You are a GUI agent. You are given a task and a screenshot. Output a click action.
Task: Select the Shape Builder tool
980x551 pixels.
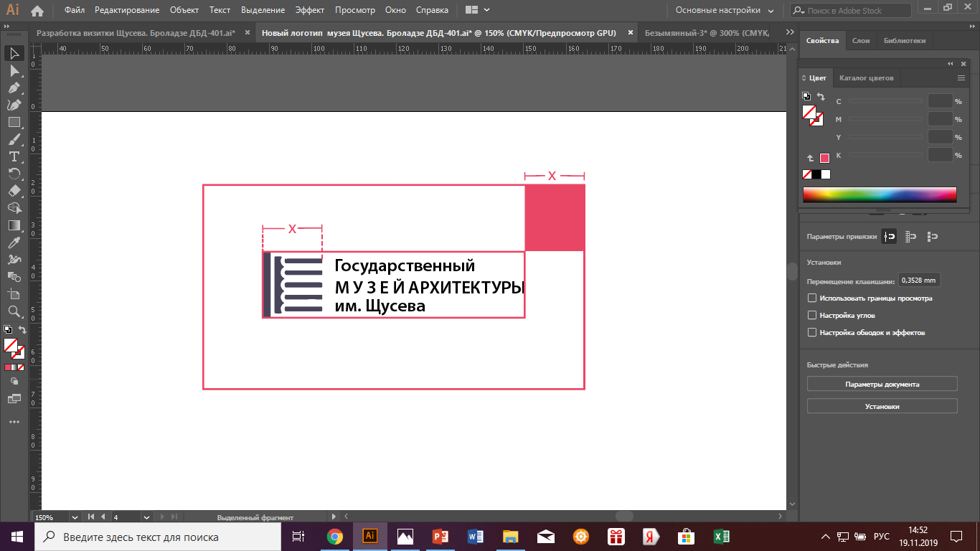[14, 208]
